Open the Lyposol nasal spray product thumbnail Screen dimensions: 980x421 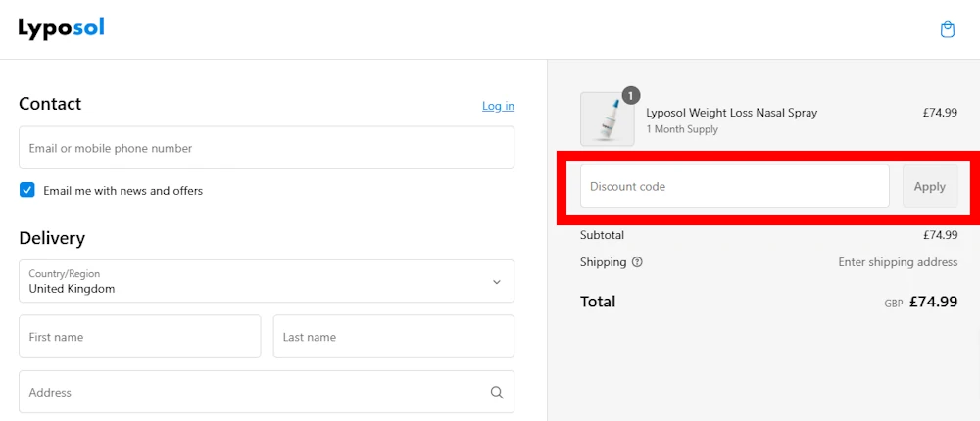click(x=607, y=119)
